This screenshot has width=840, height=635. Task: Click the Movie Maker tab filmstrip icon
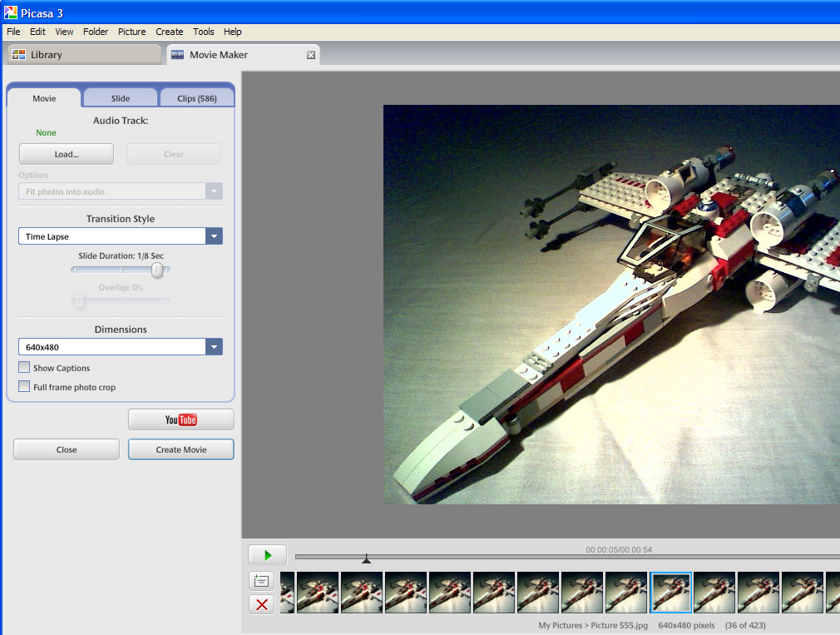pos(177,53)
